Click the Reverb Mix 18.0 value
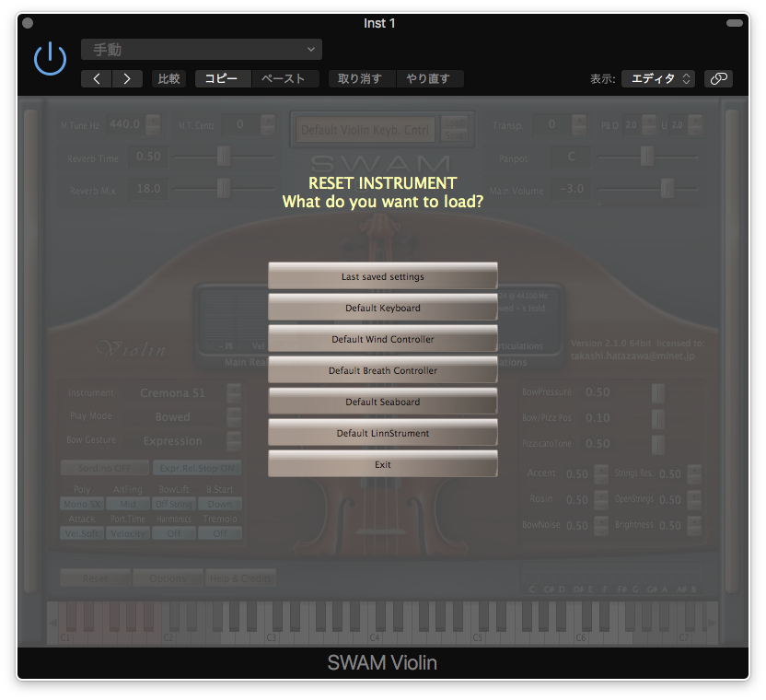The height and width of the screenshot is (700, 766). click(148, 189)
